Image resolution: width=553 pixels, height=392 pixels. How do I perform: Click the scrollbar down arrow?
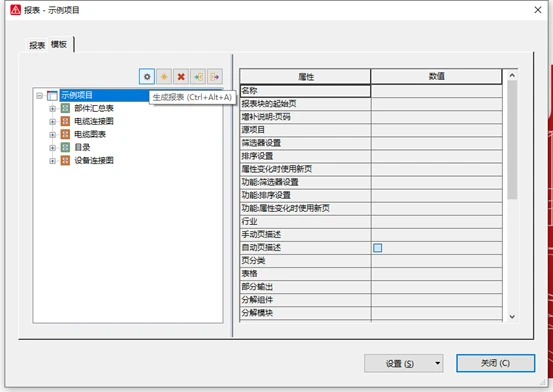pyautogui.click(x=512, y=316)
